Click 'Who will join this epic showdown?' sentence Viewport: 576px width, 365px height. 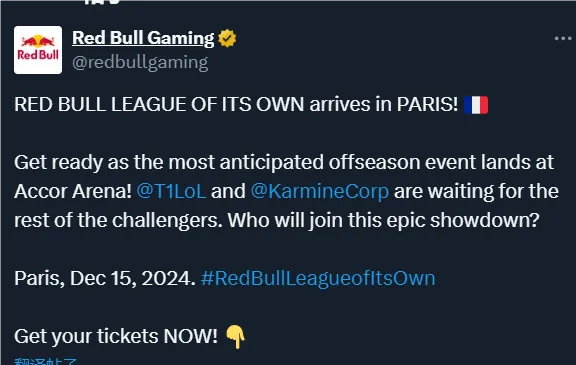pos(384,221)
